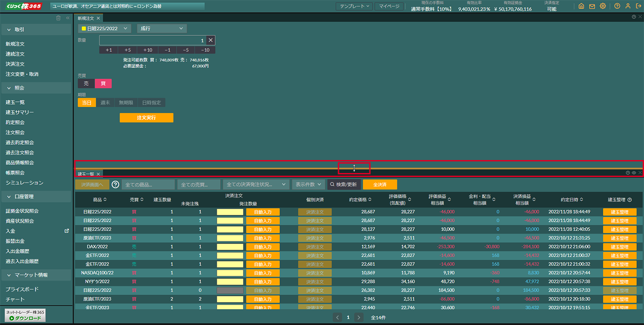Open 全ての売買 filter dropdown

199,184
